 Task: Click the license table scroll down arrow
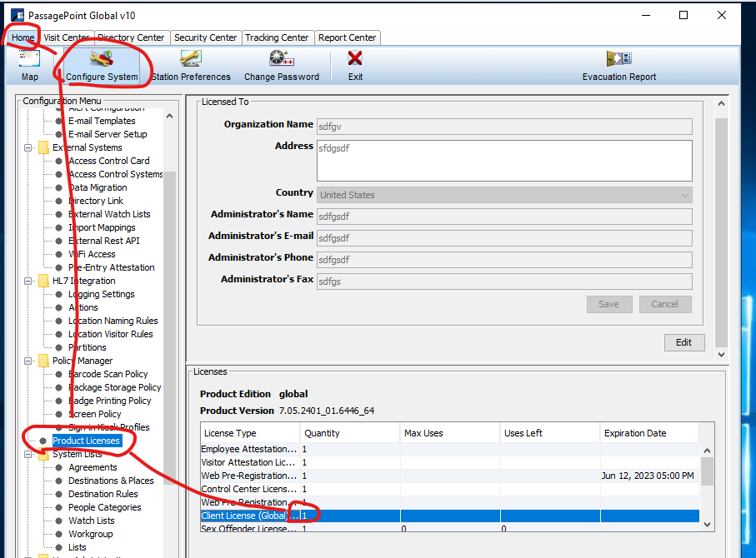708,525
